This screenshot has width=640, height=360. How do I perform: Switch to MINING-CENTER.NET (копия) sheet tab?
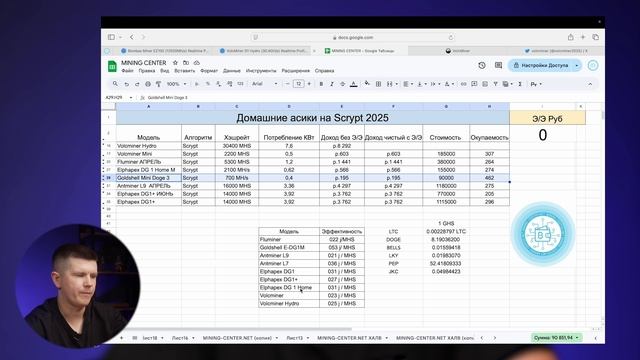pyautogui.click(x=237, y=338)
